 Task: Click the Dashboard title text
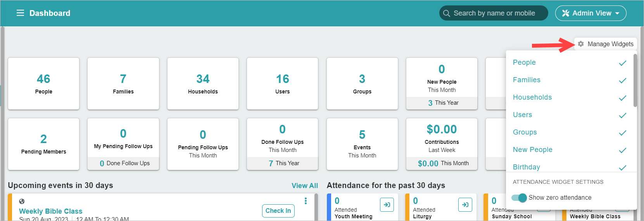[x=50, y=13]
